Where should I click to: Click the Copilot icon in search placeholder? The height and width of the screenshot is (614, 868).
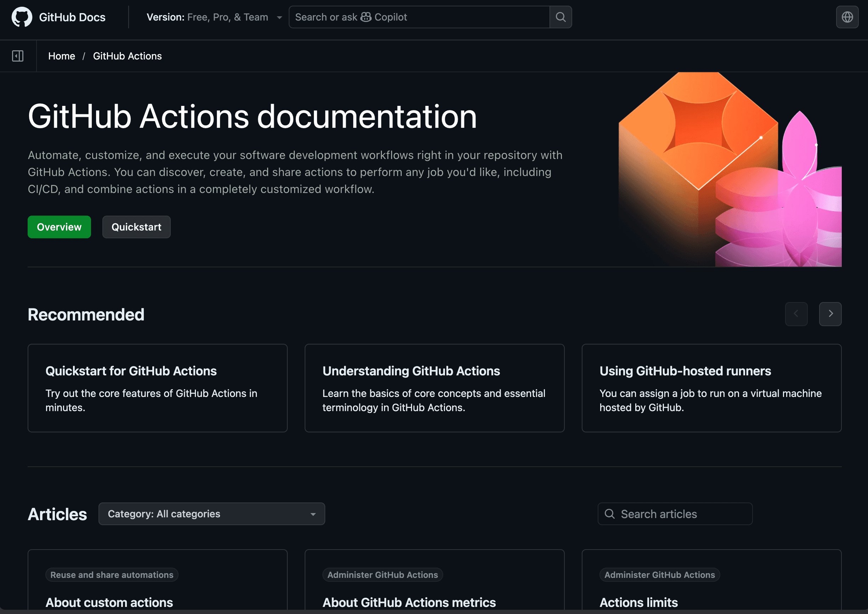tap(366, 17)
